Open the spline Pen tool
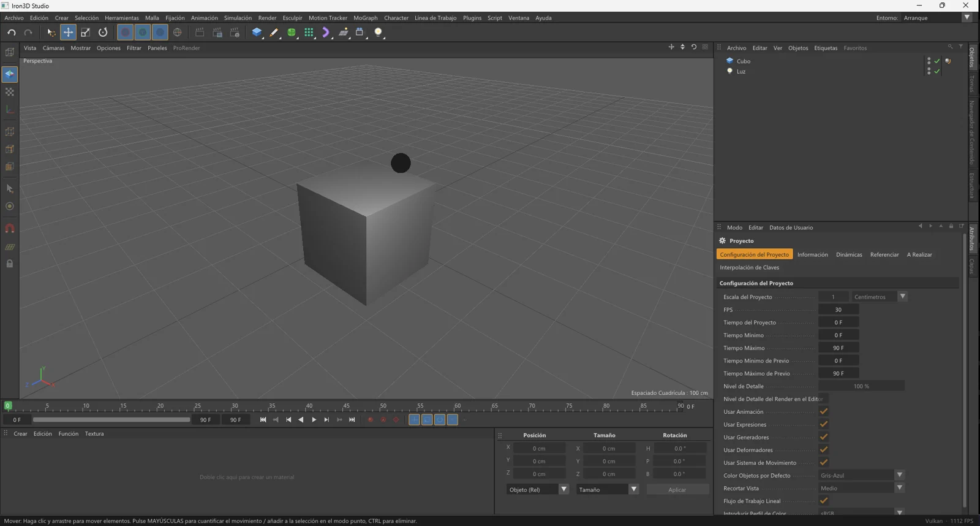Screen dimensions: 980x526 (274, 32)
